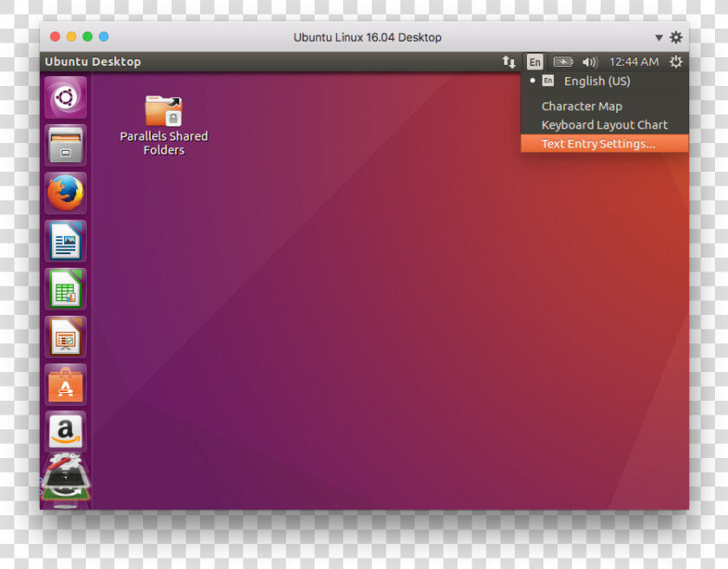Click the Ubuntu Linux 16.04 Desktop title
This screenshot has height=569, width=728.
(x=367, y=37)
